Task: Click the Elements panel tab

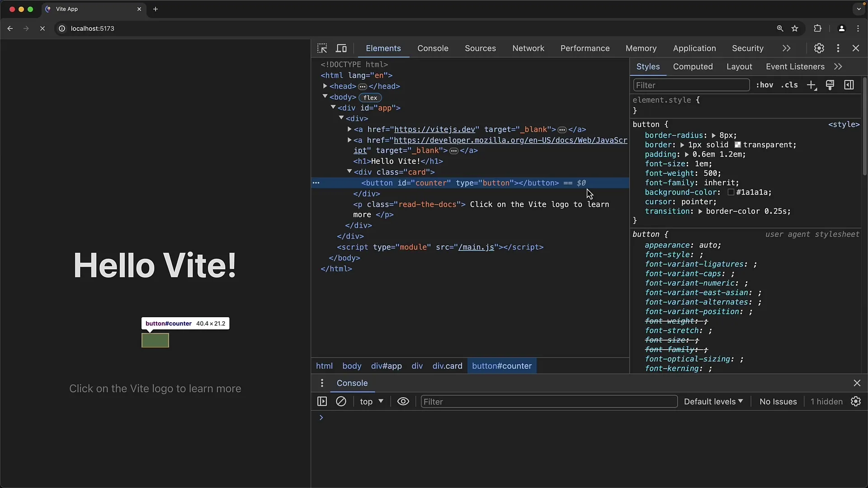Action: point(383,48)
